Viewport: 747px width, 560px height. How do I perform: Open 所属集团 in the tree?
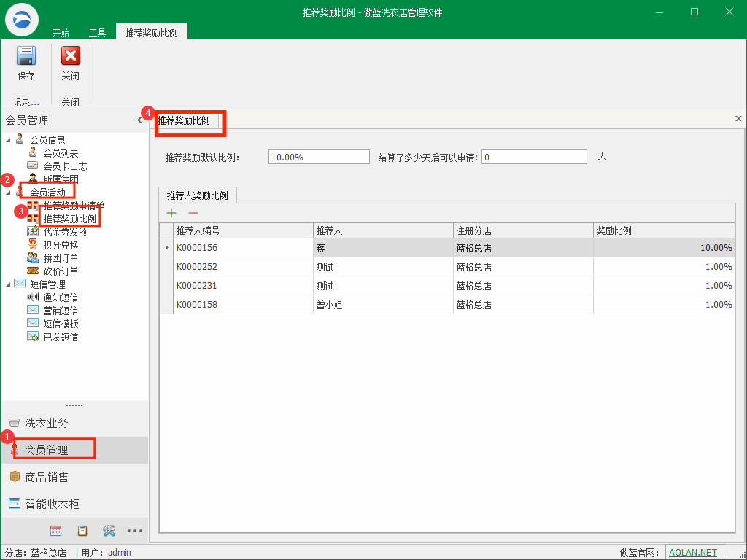[x=61, y=179]
